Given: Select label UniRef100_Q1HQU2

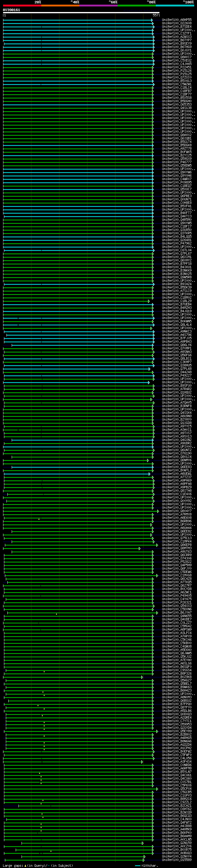Looking at the screenshot, I should tap(177, 392).
